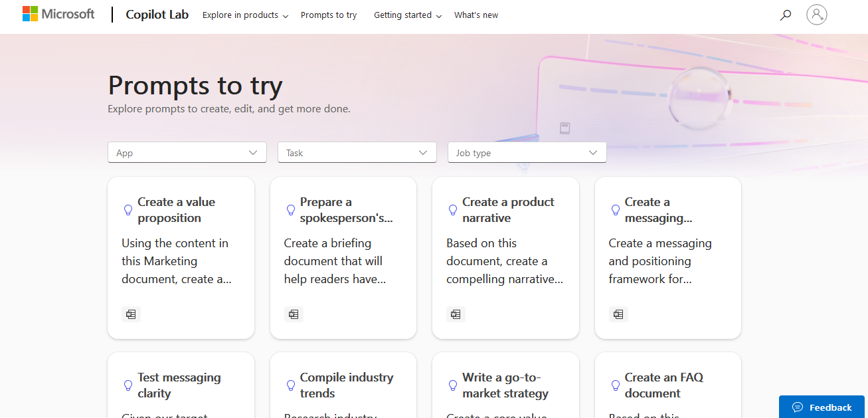Open the Task filter dropdown
The image size is (868, 418).
coord(357,153)
